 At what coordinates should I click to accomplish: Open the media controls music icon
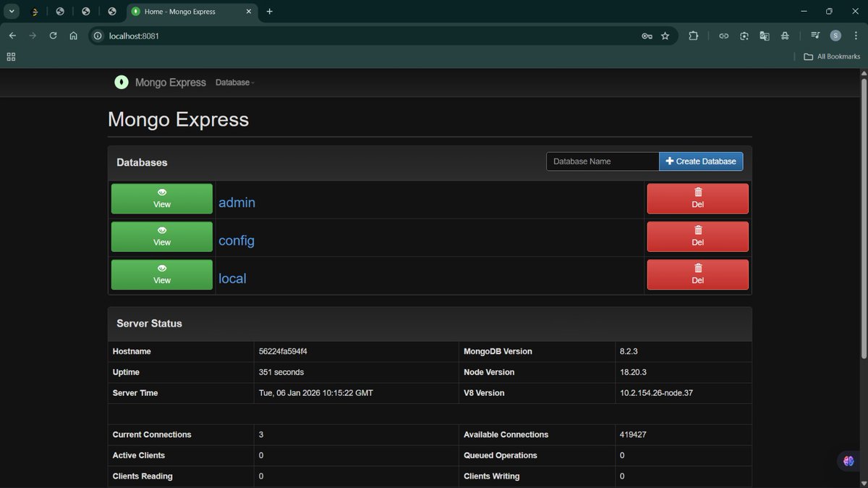815,35
